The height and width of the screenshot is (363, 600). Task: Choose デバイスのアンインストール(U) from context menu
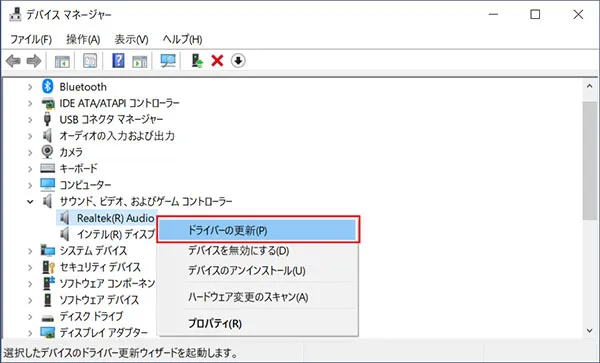258,270
